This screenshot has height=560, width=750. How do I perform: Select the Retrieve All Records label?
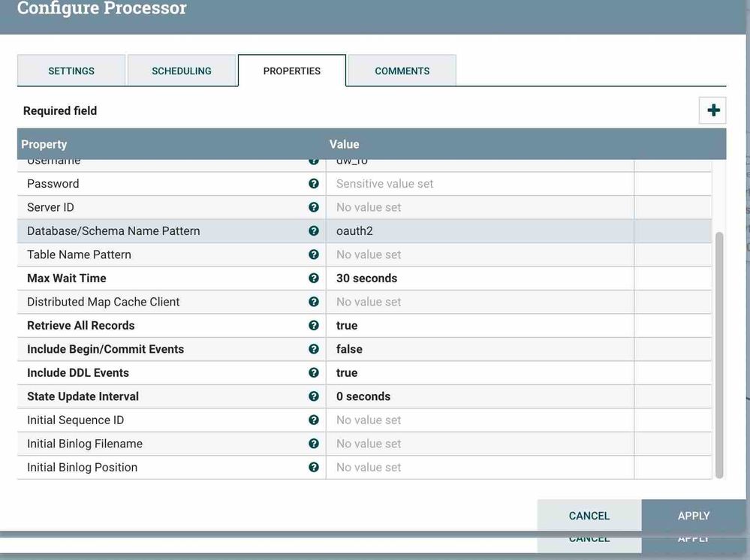point(81,325)
